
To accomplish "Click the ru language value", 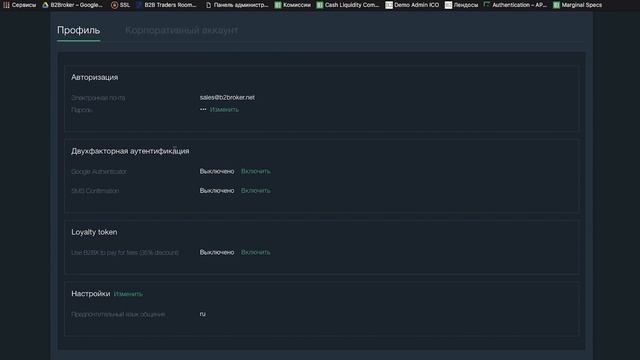I will [x=203, y=314].
